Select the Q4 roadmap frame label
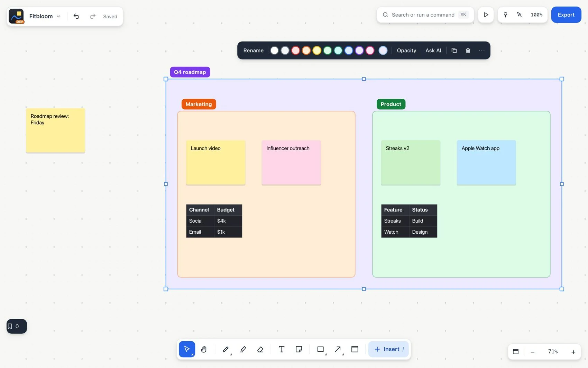The height and width of the screenshot is (368, 588). click(x=190, y=72)
